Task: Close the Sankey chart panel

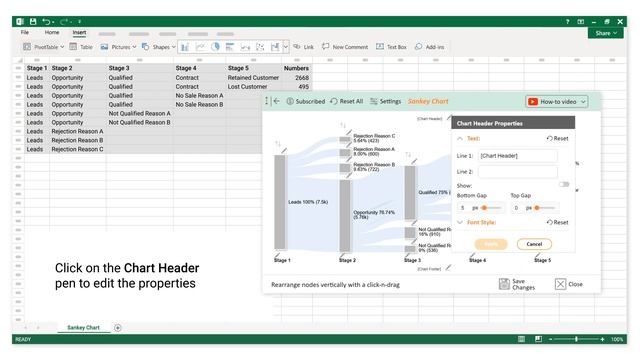Action: 569,284
